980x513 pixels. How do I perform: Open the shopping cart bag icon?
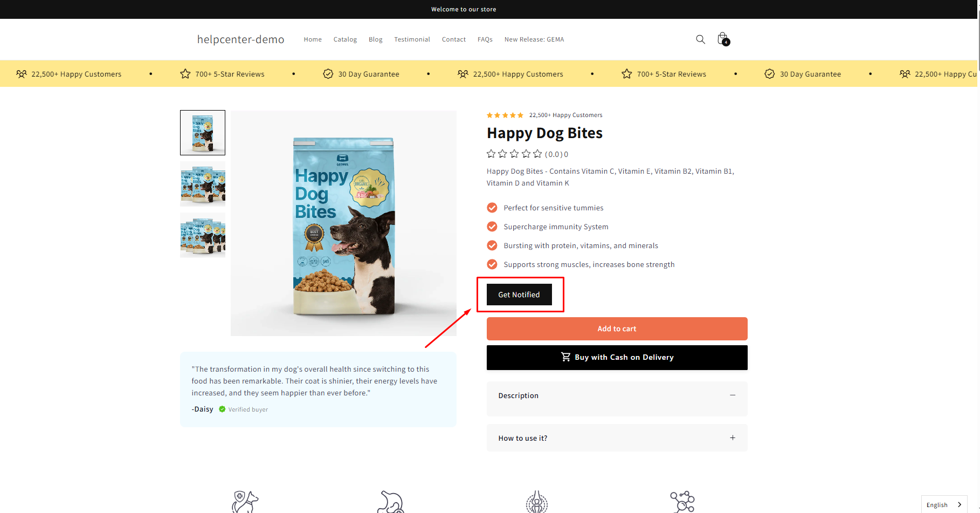723,39
